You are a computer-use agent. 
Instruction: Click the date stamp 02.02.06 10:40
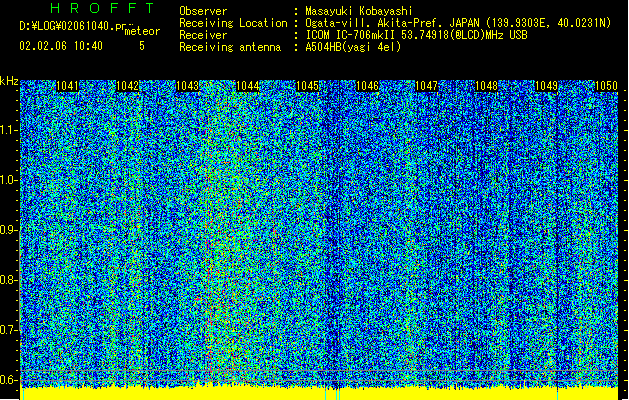(x=61, y=46)
